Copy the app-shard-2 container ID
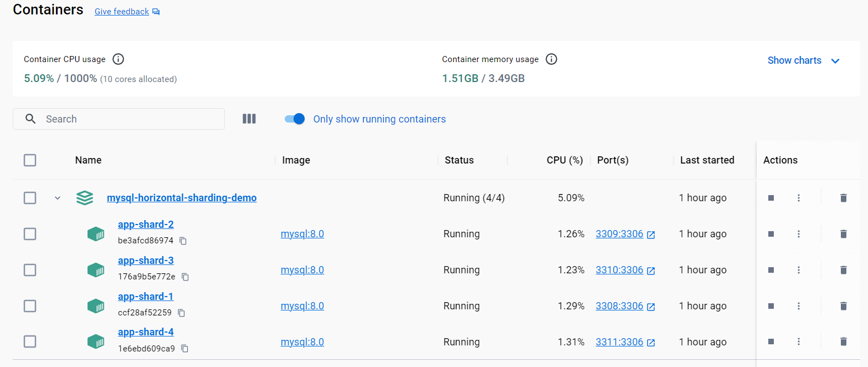This screenshot has height=367, width=868. [183, 241]
